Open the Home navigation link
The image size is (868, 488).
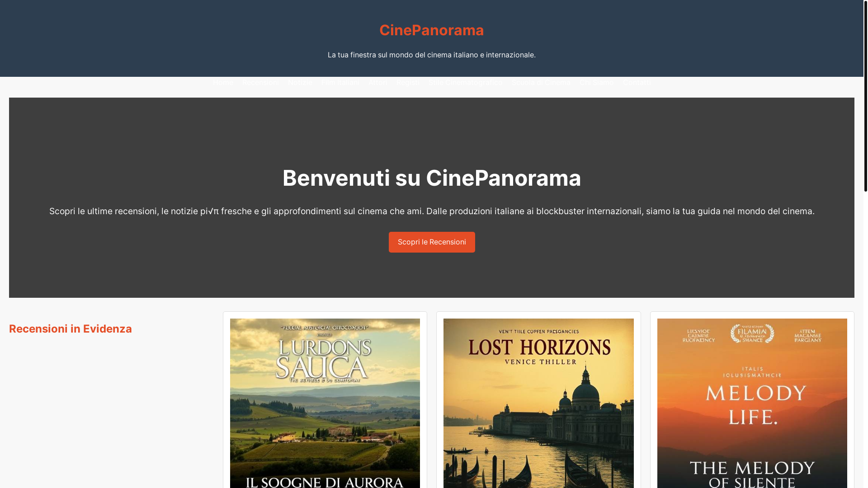click(223, 83)
